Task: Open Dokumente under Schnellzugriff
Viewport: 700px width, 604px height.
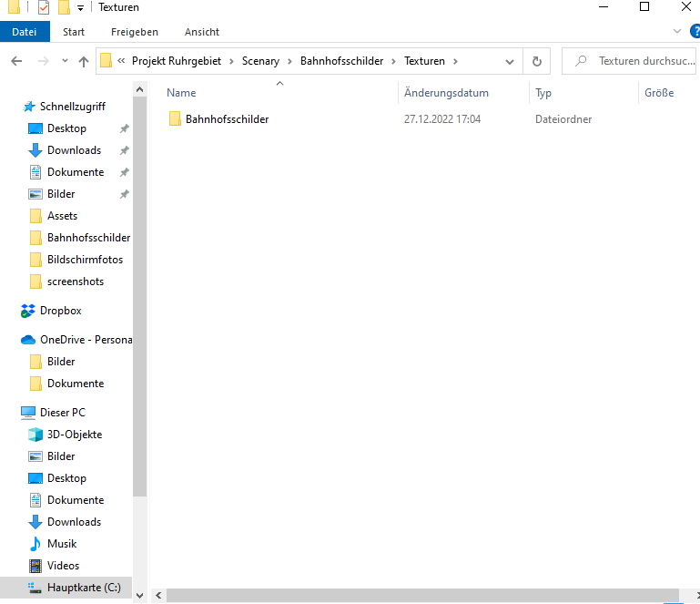Action: tap(76, 172)
